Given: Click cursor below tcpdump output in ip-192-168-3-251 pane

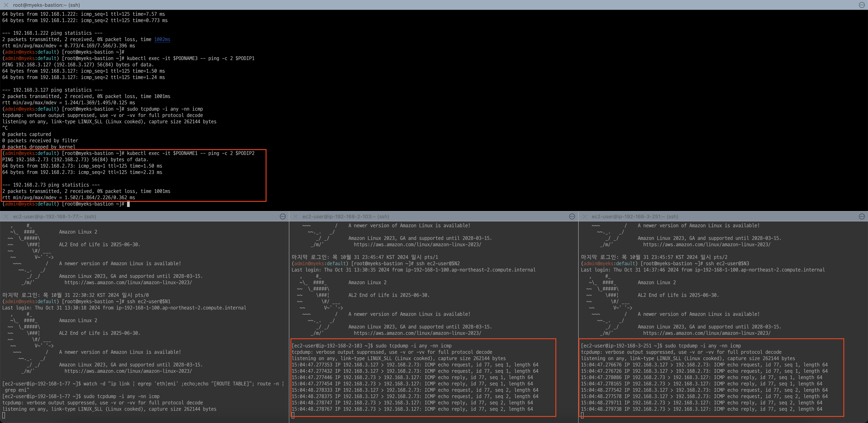Looking at the screenshot, I should tap(582, 415).
